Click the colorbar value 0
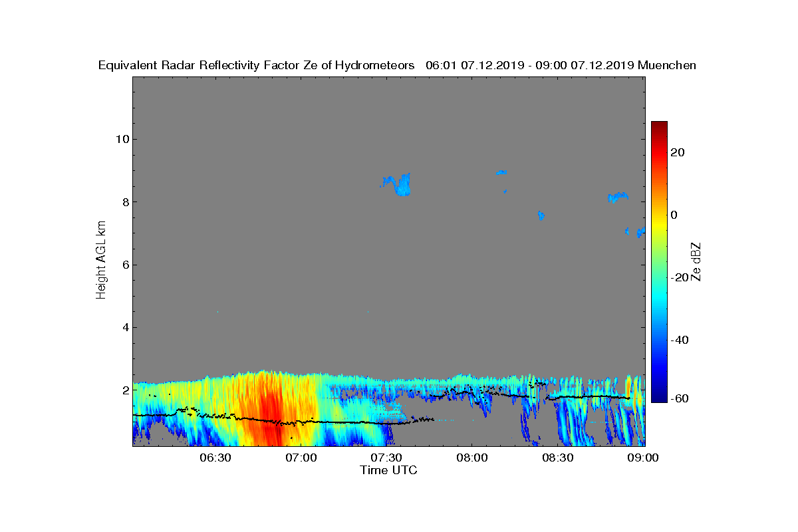The width and height of the screenshot is (798, 532). [x=675, y=215]
